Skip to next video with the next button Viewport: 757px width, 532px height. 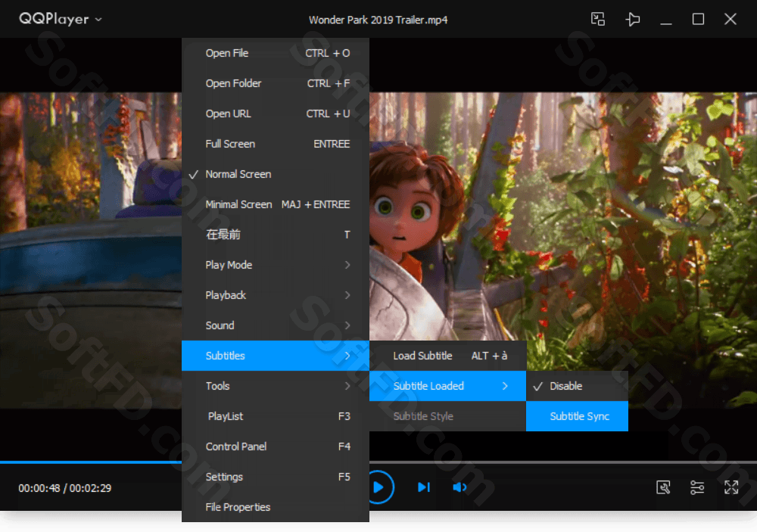click(x=423, y=487)
